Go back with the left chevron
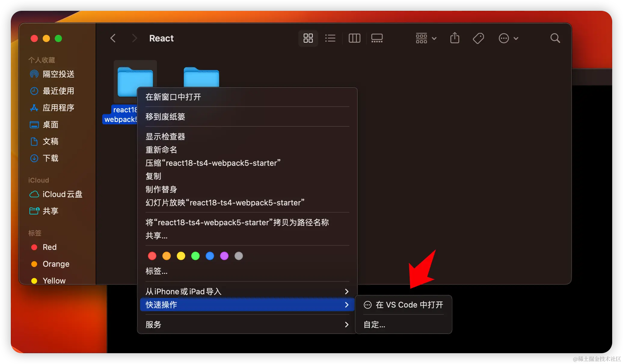Screen dimensions: 623x364 click(x=113, y=38)
